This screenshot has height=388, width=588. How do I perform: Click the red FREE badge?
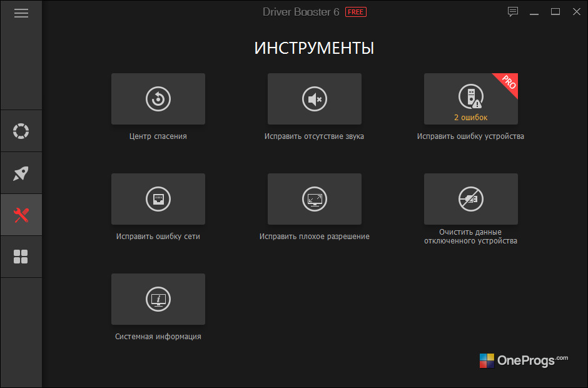coord(355,12)
